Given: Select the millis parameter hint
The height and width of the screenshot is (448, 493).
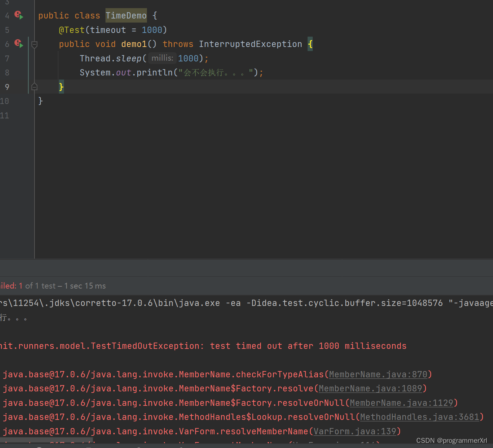Looking at the screenshot, I should 162,58.
